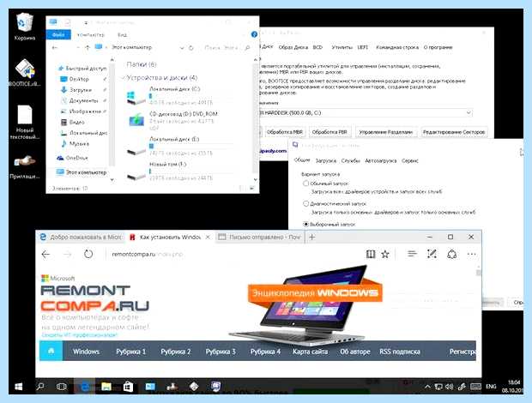Open Task View on the taskbar
Screen dimensions: 532x403
pyautogui.click(x=62, y=387)
